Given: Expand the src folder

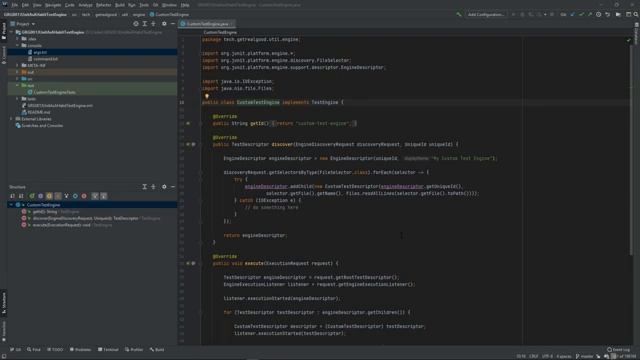Looking at the screenshot, I should [x=18, y=79].
